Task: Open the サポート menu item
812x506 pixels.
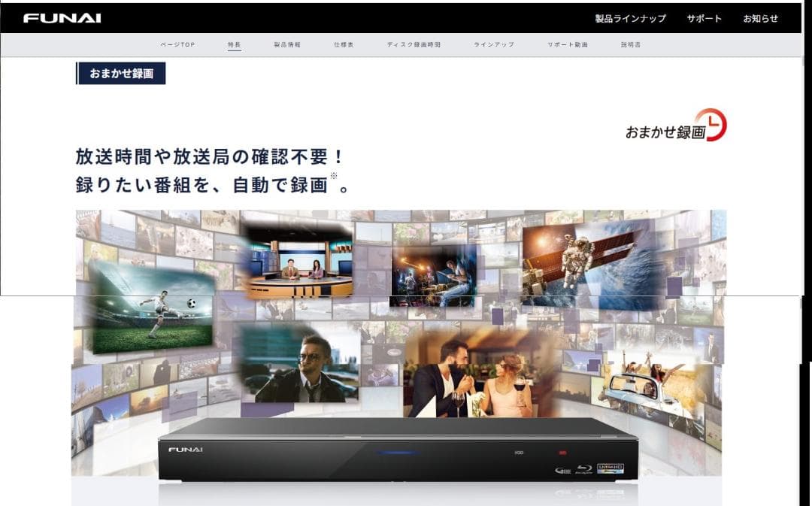Action: 704,19
